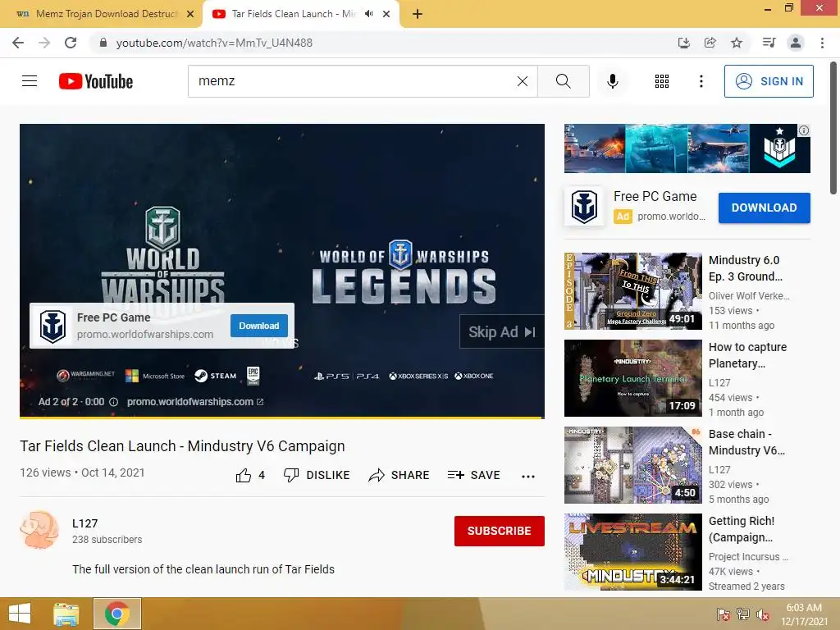Skip the ad with Skip Ad button
Viewport: 840px width, 630px height.
[x=502, y=332]
